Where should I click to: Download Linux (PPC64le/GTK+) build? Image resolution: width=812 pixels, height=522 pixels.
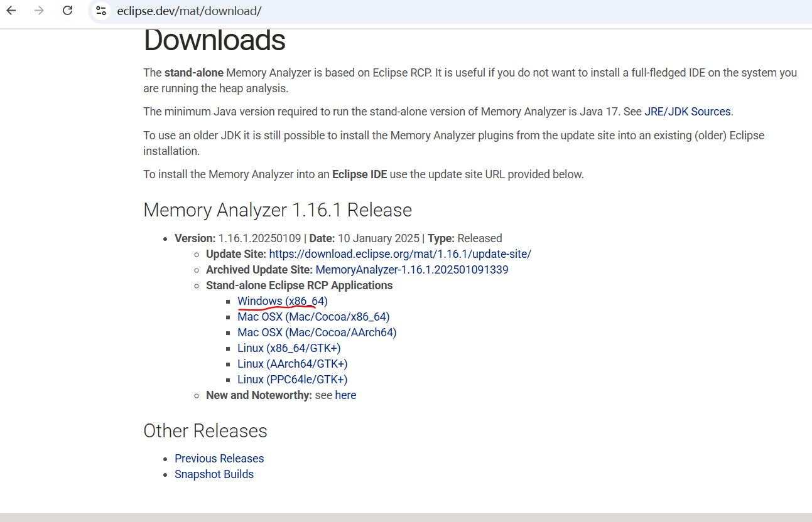click(293, 380)
